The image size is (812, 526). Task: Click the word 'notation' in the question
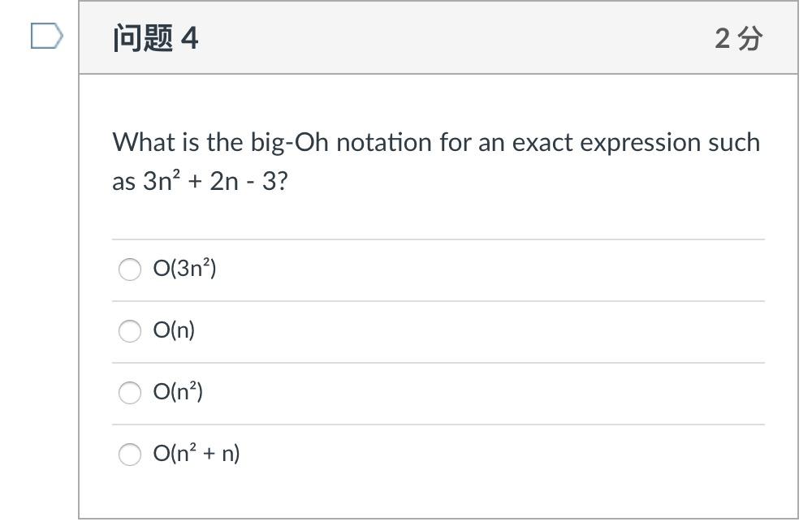click(x=384, y=142)
